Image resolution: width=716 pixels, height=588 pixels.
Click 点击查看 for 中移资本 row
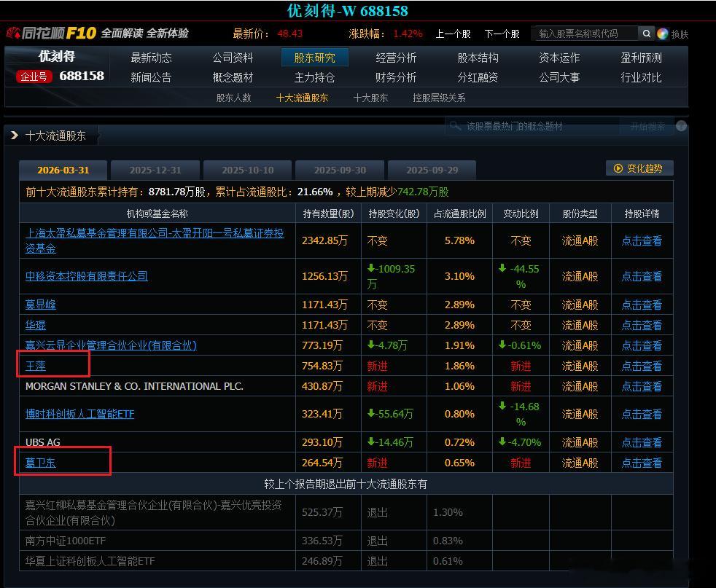(642, 276)
